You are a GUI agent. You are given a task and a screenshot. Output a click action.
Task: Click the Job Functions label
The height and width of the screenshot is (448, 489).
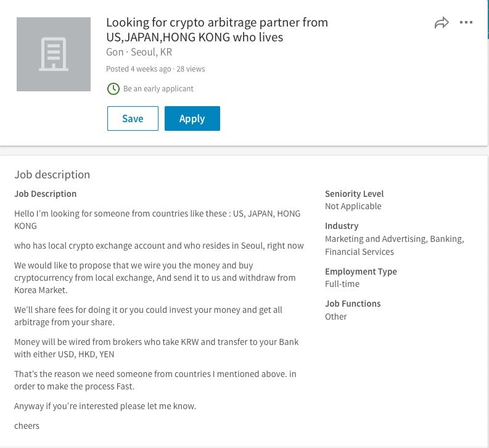coord(353,304)
